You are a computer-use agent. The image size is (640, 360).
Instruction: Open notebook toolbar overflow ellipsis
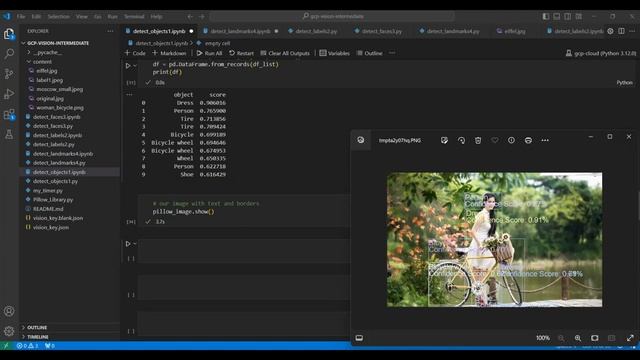pos(392,53)
